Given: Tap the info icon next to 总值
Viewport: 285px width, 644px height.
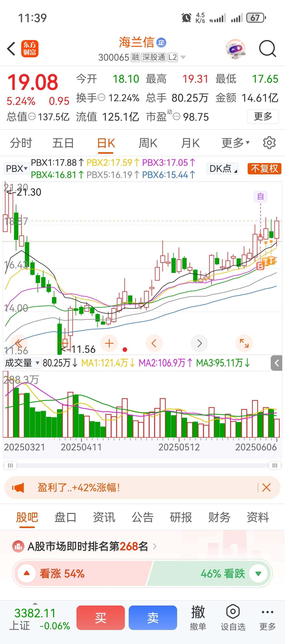Looking at the screenshot, I should click(x=32, y=116).
